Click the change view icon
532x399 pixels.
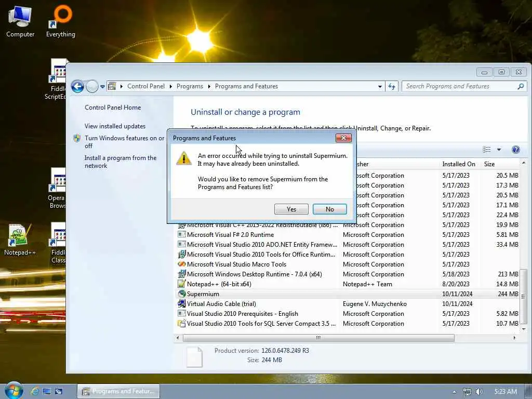click(486, 149)
